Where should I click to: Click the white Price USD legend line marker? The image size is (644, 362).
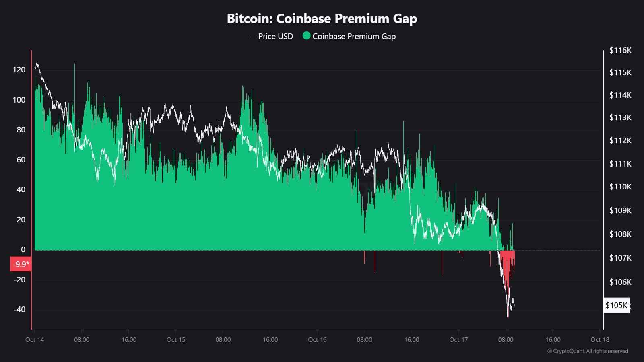point(252,37)
